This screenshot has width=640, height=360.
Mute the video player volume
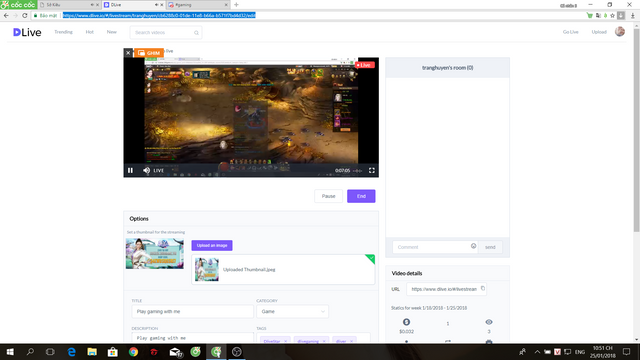pyautogui.click(x=147, y=170)
